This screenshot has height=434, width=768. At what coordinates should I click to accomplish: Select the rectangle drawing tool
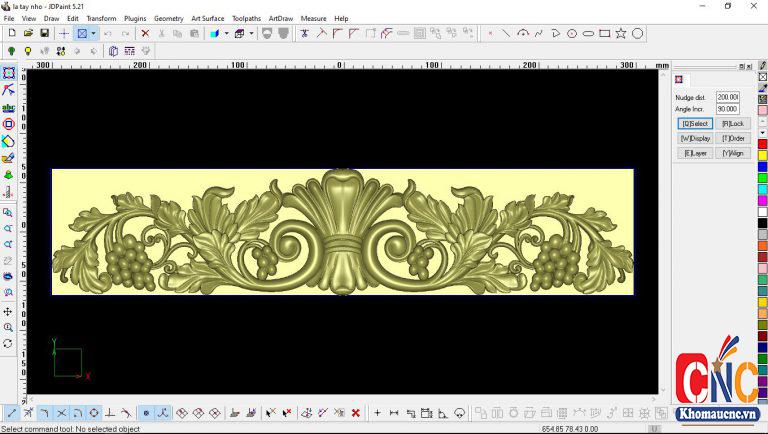(604, 33)
